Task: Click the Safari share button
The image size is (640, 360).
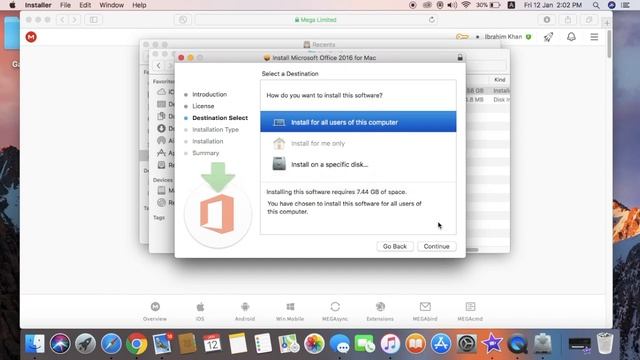Action: click(x=568, y=20)
